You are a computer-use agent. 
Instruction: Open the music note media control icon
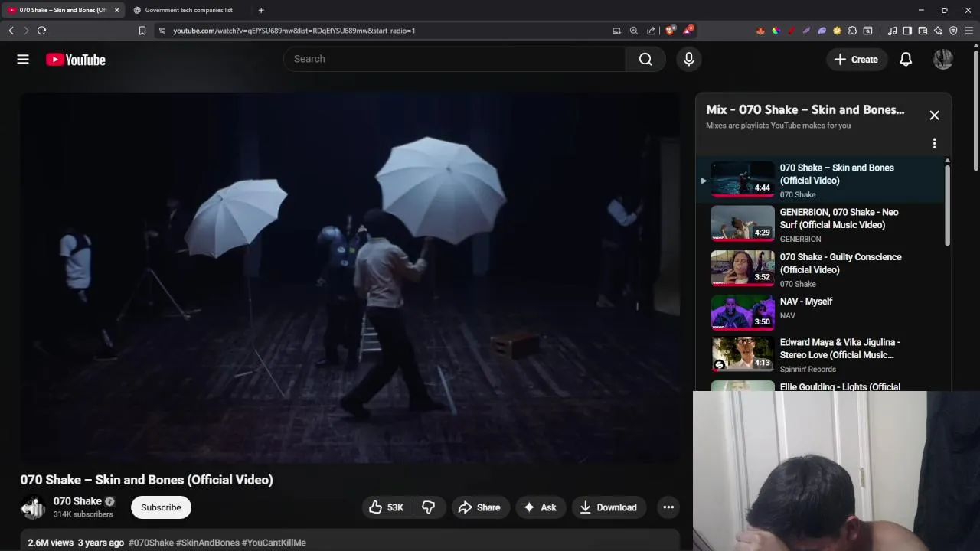click(892, 31)
